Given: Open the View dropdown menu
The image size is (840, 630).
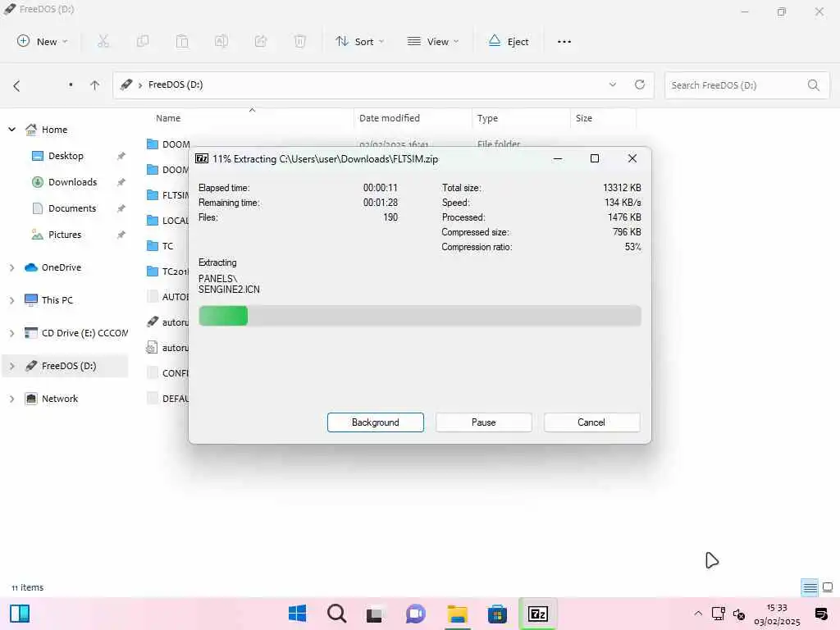Looking at the screenshot, I should [x=433, y=41].
